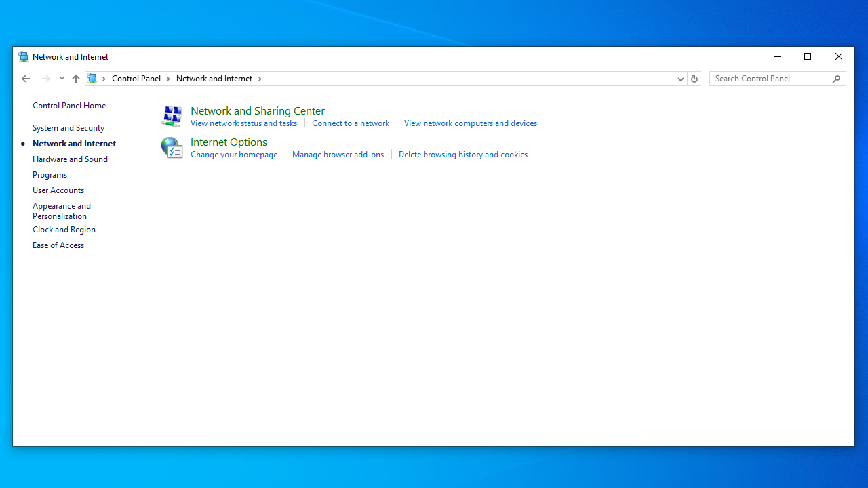Expand the chevron after Network and Internet breadcrumb

[260, 79]
